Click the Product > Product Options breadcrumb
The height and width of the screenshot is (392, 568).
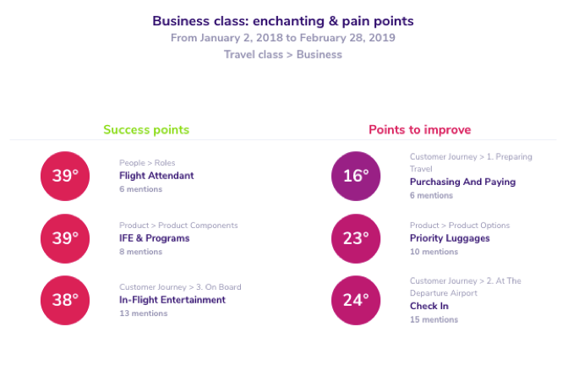pyautogui.click(x=460, y=226)
